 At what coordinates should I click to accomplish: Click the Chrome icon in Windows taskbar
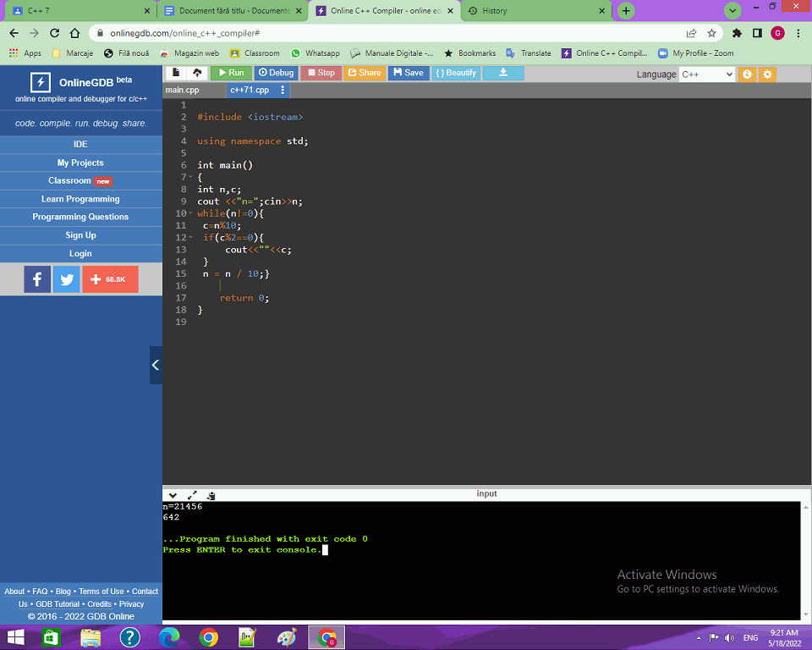208,637
